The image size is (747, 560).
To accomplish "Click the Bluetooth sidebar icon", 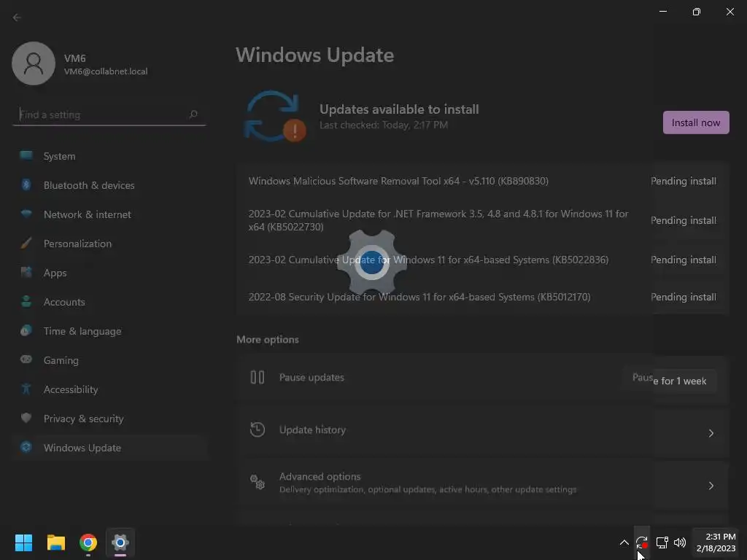I will pos(26,184).
